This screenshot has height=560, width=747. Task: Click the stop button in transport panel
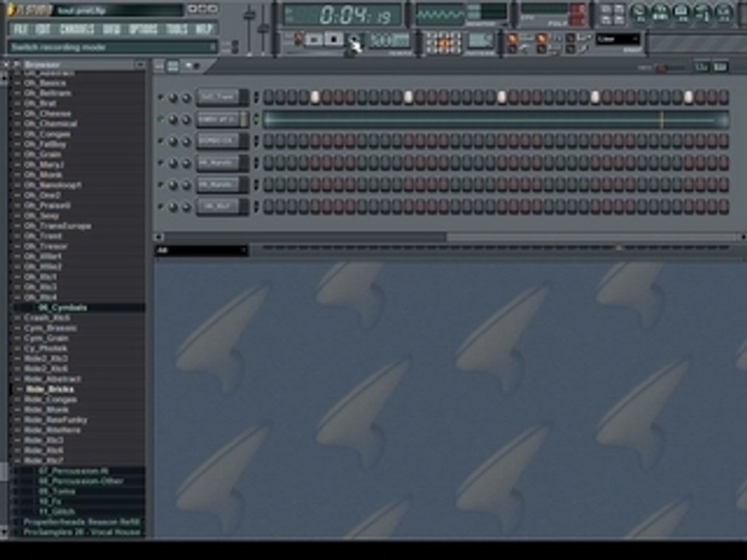coord(334,40)
